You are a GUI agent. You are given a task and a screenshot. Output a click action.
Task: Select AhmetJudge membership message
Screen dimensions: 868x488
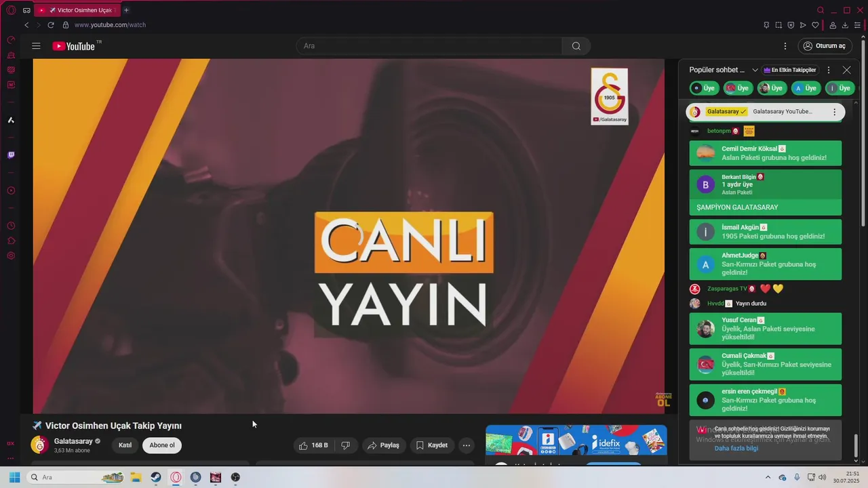point(766,264)
